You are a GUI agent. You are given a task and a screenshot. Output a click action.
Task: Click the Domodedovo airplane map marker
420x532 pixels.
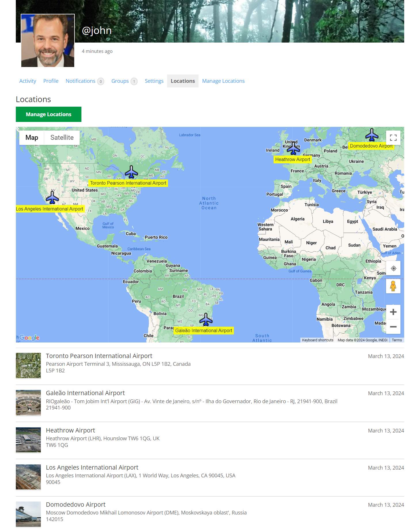pos(372,135)
